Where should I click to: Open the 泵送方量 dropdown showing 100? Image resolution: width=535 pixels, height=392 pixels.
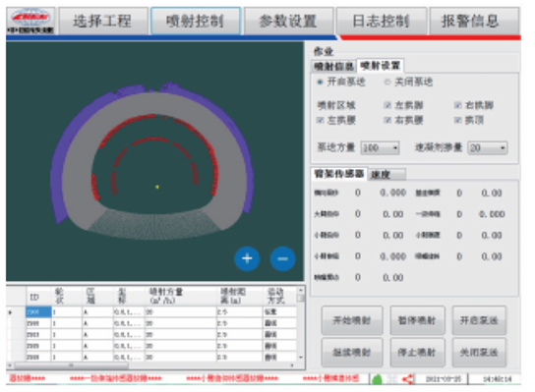point(380,148)
